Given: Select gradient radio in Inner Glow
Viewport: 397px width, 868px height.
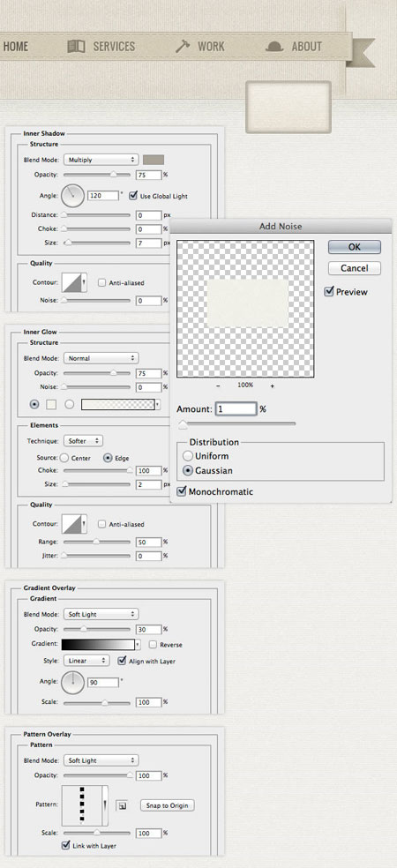Looking at the screenshot, I should [69, 405].
